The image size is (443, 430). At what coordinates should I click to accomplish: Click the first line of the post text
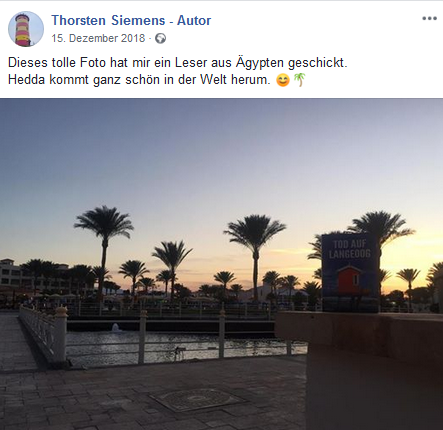178,62
